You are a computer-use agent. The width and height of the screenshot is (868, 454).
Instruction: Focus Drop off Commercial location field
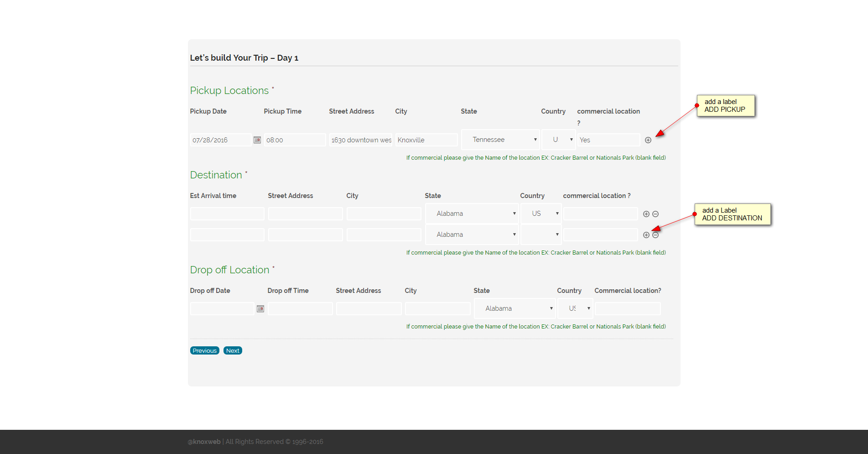point(628,309)
